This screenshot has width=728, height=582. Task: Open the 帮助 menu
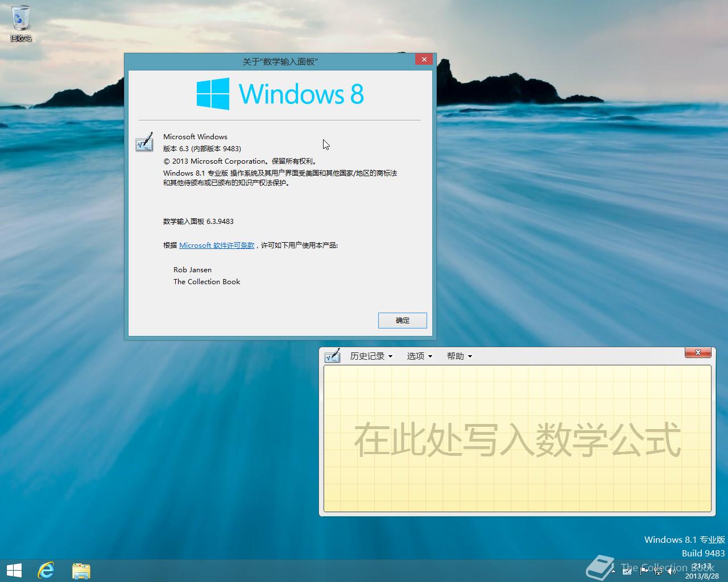click(460, 356)
